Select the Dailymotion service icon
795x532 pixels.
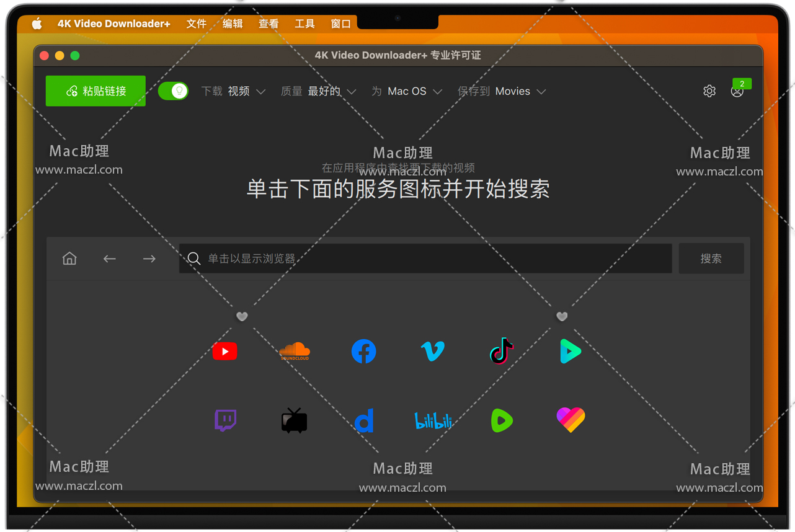pyautogui.click(x=363, y=420)
